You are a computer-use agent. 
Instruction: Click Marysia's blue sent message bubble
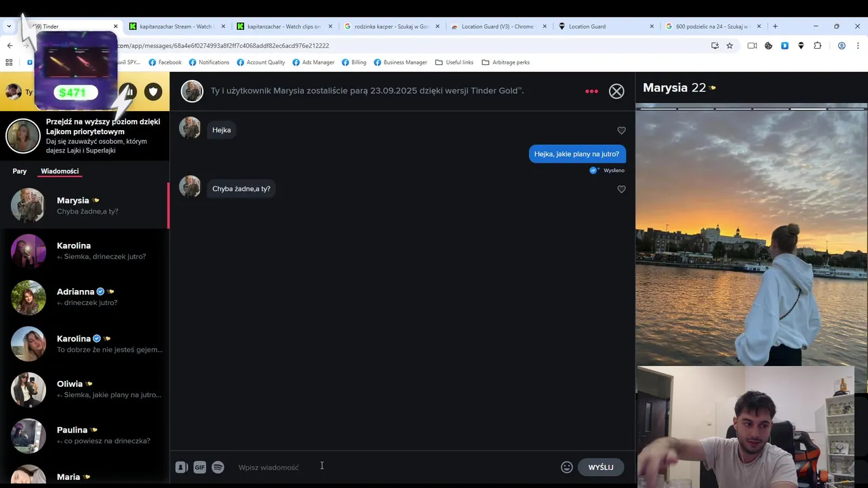point(576,154)
